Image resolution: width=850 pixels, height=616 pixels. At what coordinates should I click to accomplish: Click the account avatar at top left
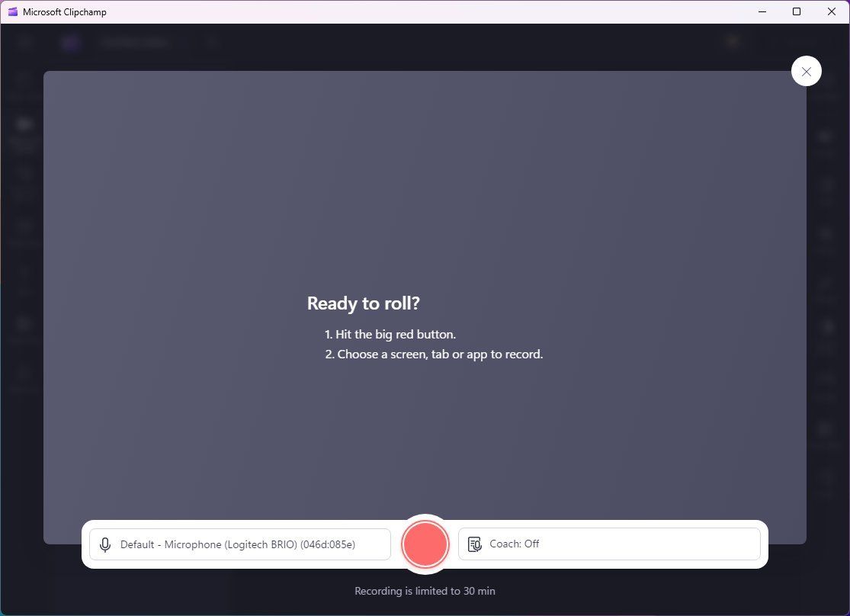pyautogui.click(x=732, y=41)
